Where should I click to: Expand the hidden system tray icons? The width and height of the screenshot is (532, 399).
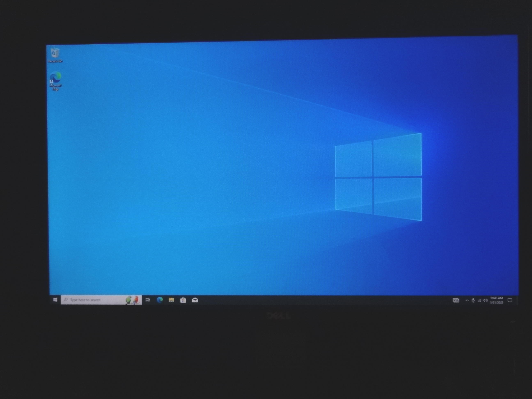click(467, 300)
